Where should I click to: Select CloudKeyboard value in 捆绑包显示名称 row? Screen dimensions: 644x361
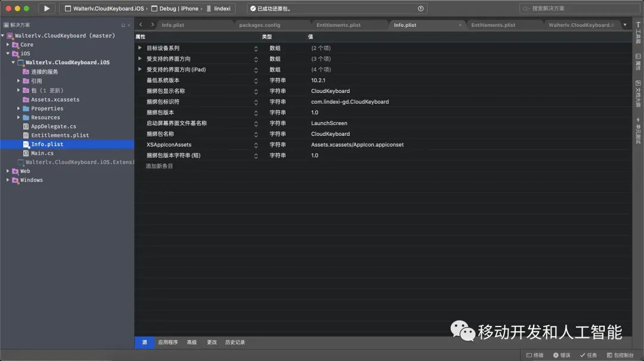pos(330,91)
